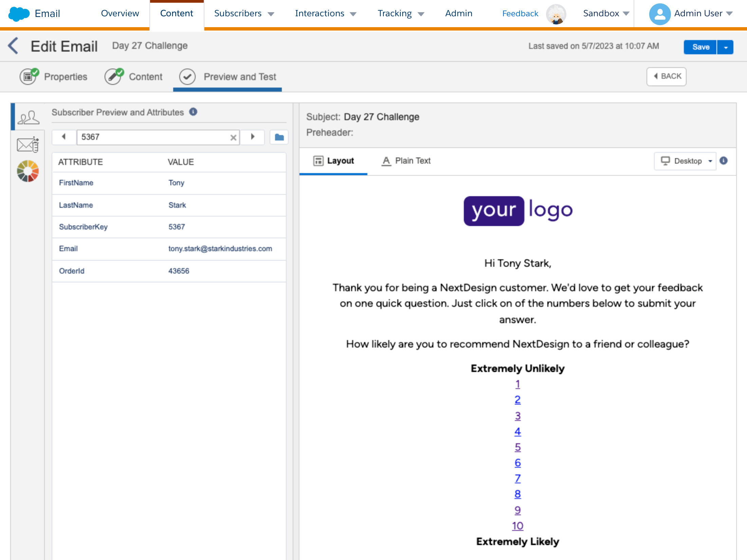Click the Salesforce cloud logo
This screenshot has height=560, width=747.
point(19,14)
